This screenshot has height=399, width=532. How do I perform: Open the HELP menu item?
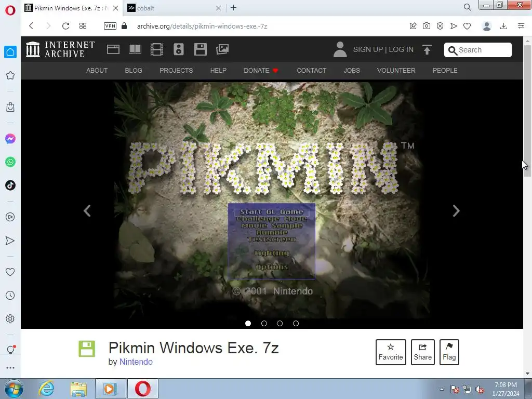218,70
